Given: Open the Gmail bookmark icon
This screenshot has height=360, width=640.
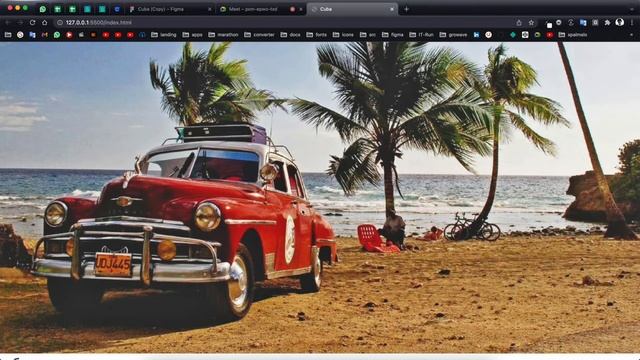Looking at the screenshot, I should click(x=44, y=35).
